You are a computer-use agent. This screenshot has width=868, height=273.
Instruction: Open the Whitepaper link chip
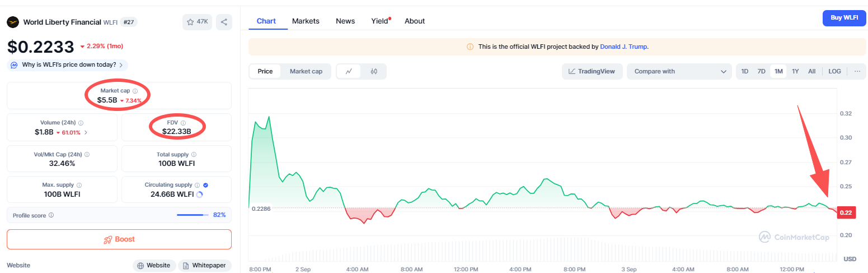click(205, 265)
